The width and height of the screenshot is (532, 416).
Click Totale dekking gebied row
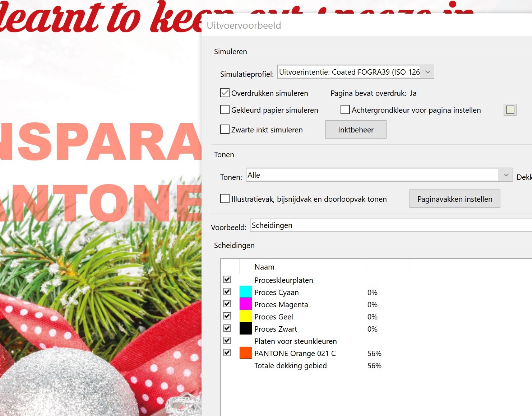coord(291,366)
